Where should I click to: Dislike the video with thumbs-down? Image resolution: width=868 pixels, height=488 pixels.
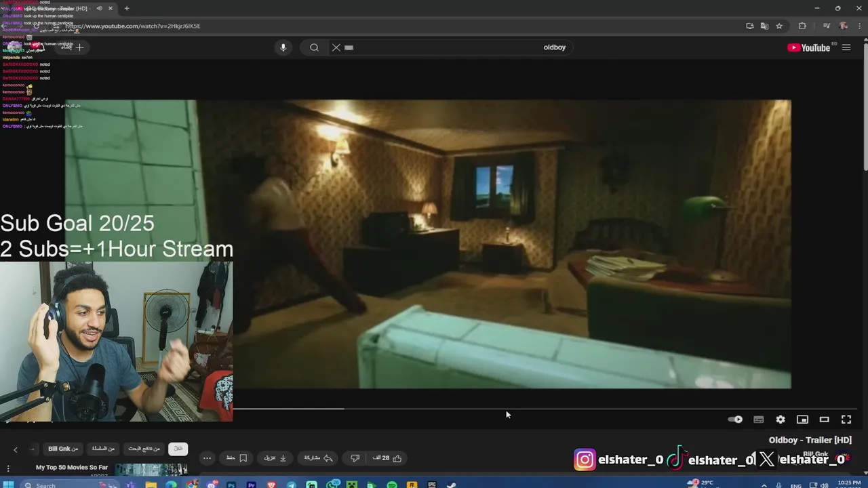click(x=355, y=458)
